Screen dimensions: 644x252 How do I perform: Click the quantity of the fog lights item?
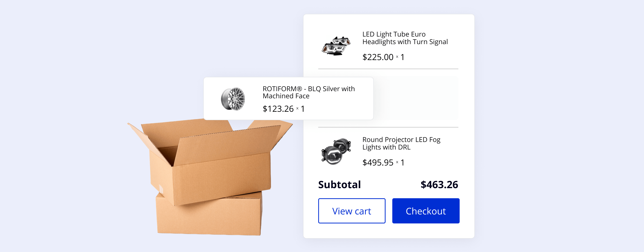tap(403, 162)
